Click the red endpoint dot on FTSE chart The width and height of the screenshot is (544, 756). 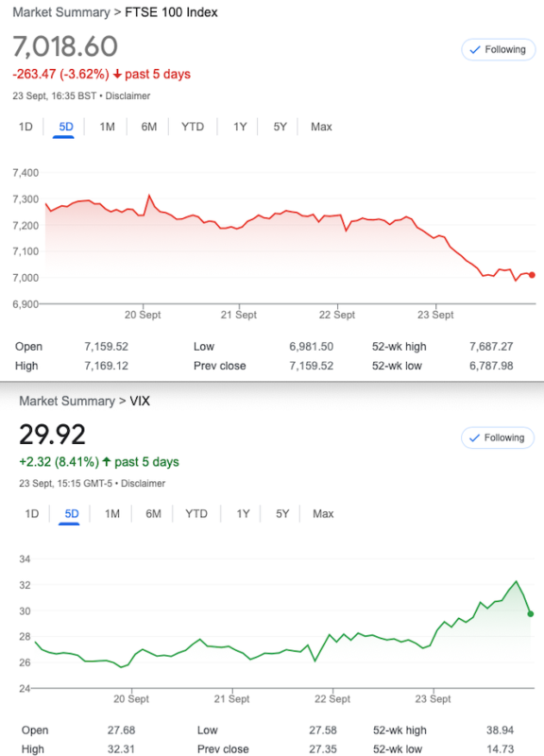point(532,275)
